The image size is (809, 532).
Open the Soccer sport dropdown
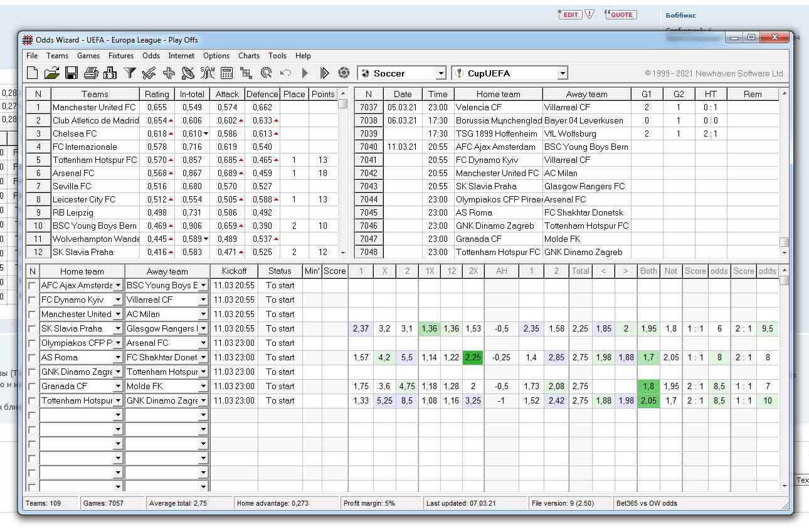click(x=441, y=73)
